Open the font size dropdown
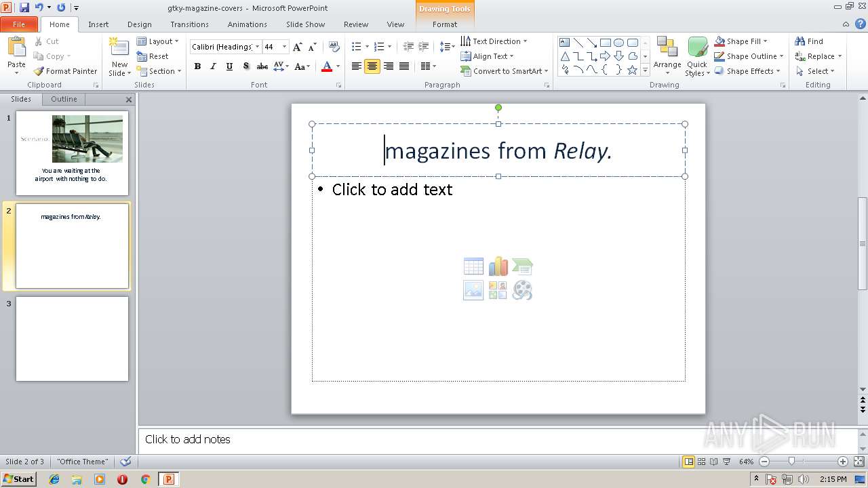868x488 pixels. (x=285, y=47)
